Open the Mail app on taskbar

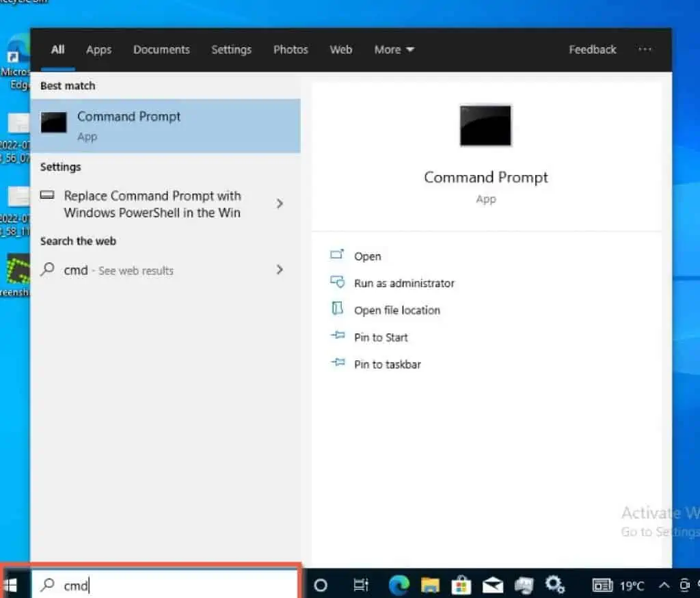coord(493,585)
